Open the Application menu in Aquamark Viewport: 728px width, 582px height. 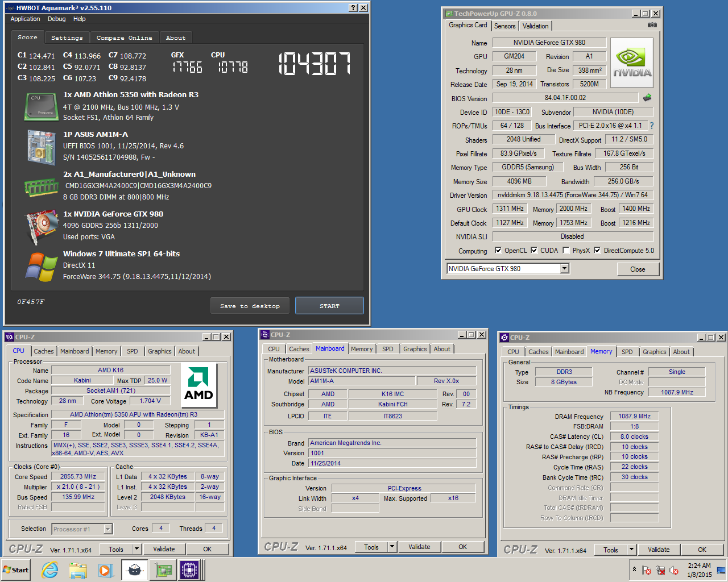25,19
